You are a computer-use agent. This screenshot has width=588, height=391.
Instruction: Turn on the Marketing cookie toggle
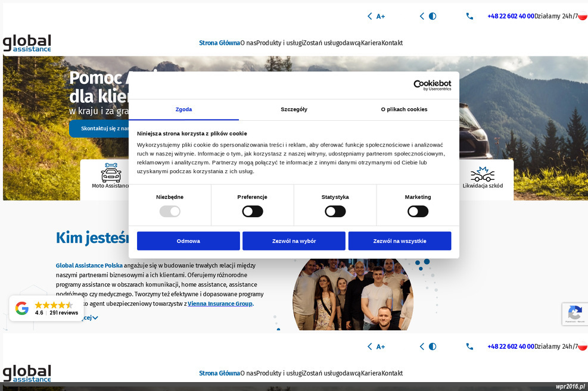[x=418, y=211]
